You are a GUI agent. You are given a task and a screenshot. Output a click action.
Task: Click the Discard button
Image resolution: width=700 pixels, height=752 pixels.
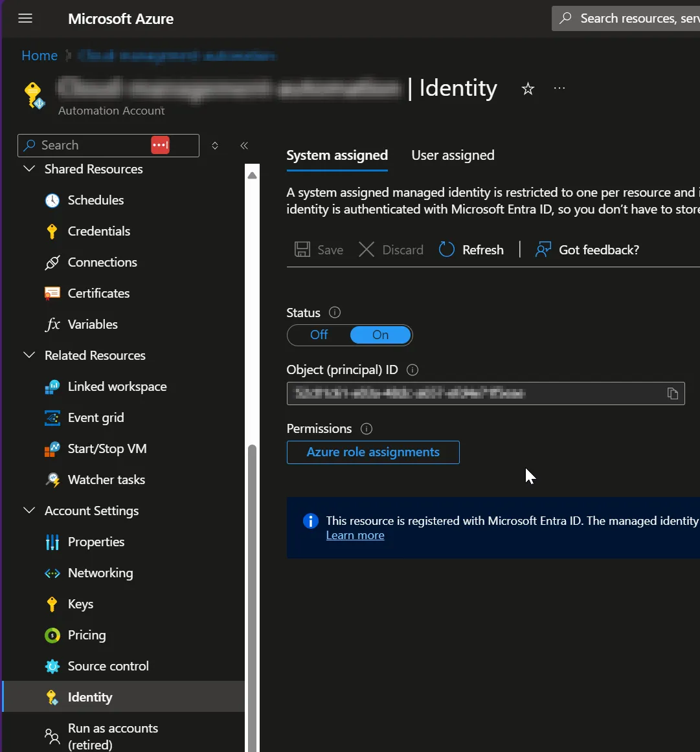[x=391, y=250]
